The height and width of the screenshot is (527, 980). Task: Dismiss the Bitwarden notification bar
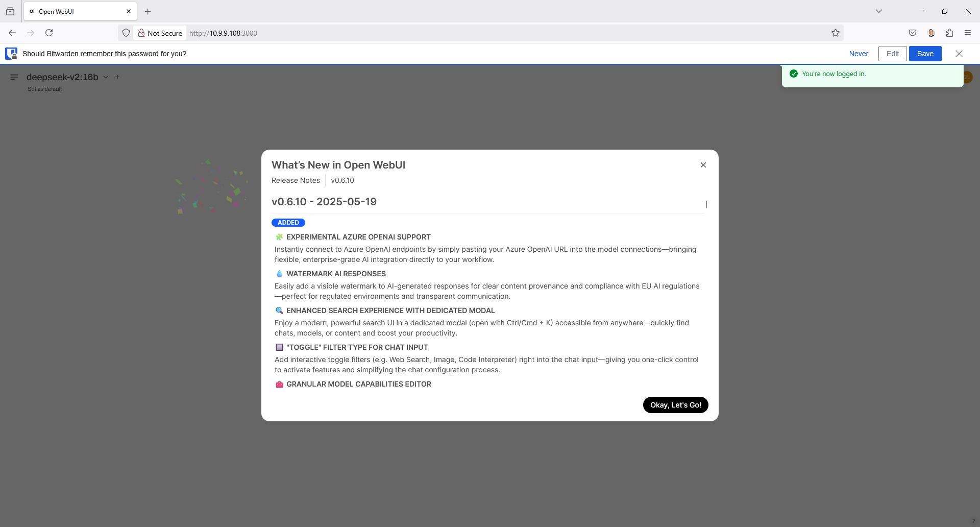[959, 54]
